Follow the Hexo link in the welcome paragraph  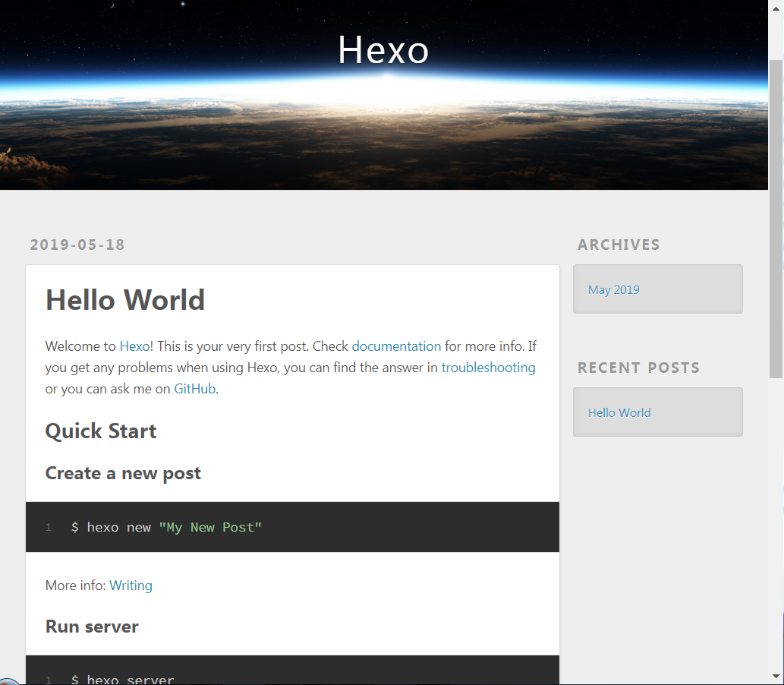tap(134, 346)
